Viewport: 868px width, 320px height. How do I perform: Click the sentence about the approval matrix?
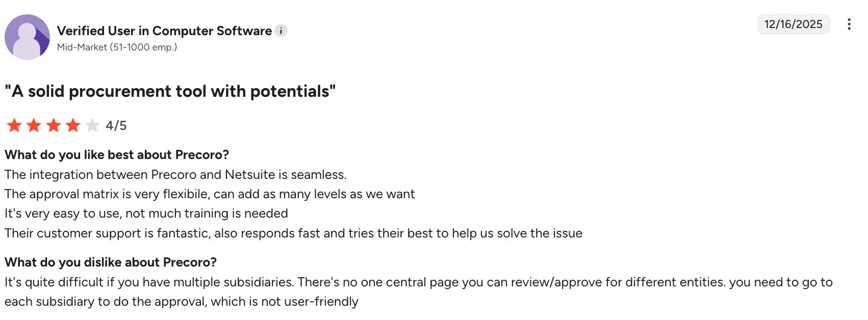pos(210,194)
